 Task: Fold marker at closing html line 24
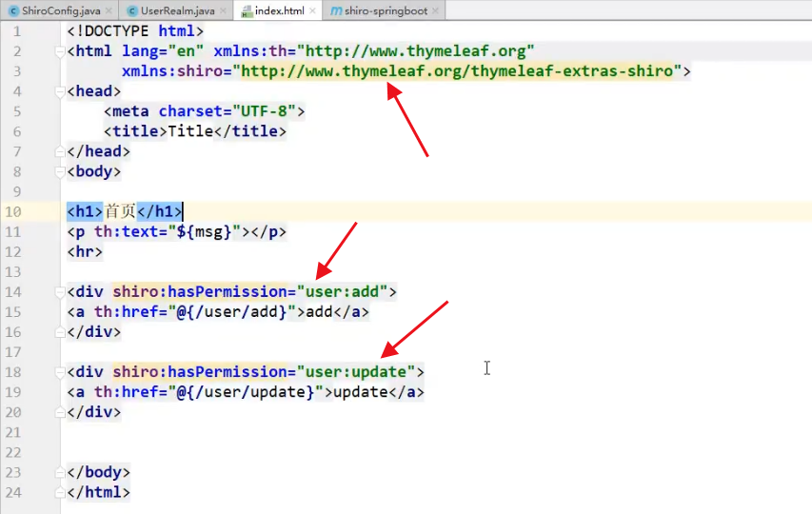click(60, 493)
